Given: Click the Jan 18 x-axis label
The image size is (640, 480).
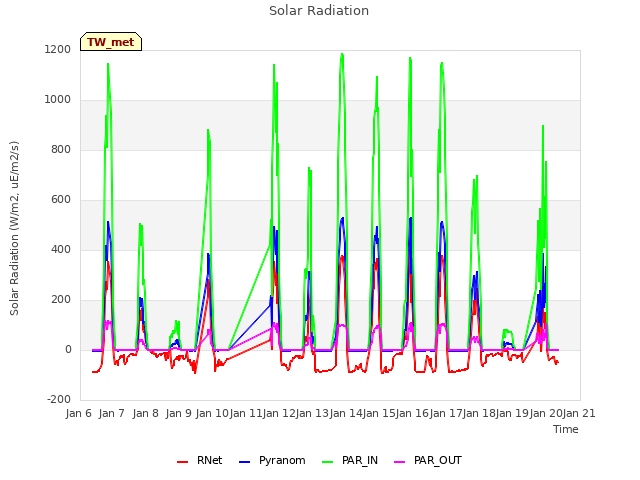Looking at the screenshot, I should coord(479,413).
